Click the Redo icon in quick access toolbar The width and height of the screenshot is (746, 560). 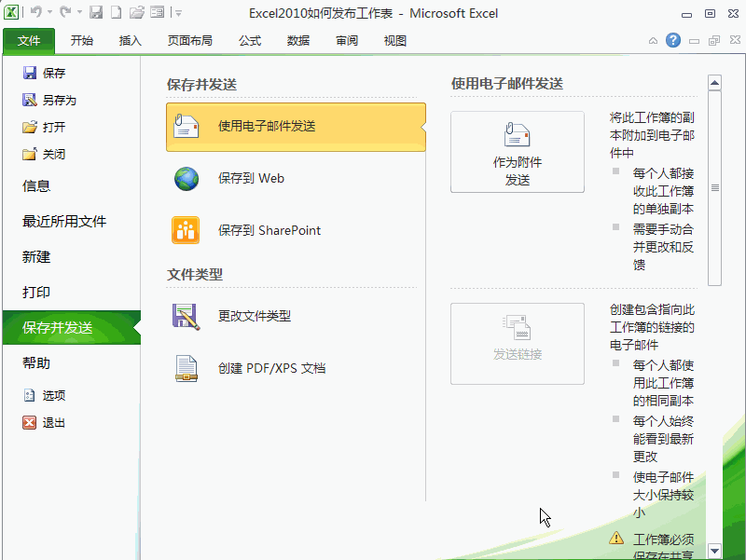[x=65, y=12]
